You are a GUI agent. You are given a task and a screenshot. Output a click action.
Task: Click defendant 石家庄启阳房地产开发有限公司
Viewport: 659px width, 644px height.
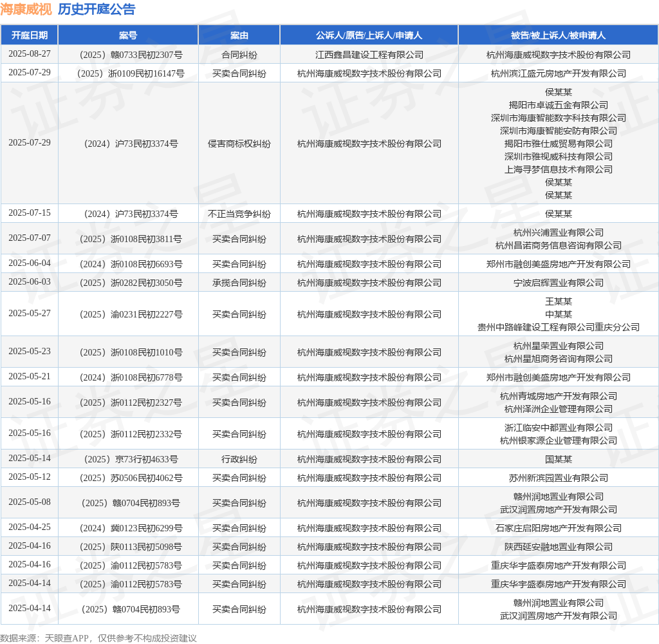pyautogui.click(x=558, y=528)
